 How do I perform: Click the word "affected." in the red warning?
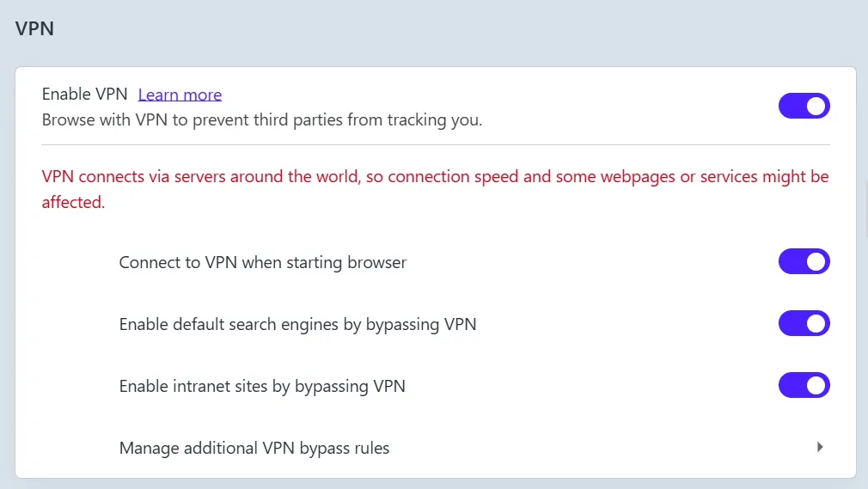(x=74, y=204)
